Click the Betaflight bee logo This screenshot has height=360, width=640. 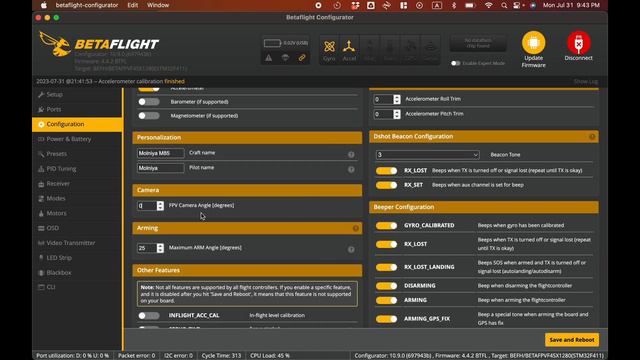click(55, 44)
